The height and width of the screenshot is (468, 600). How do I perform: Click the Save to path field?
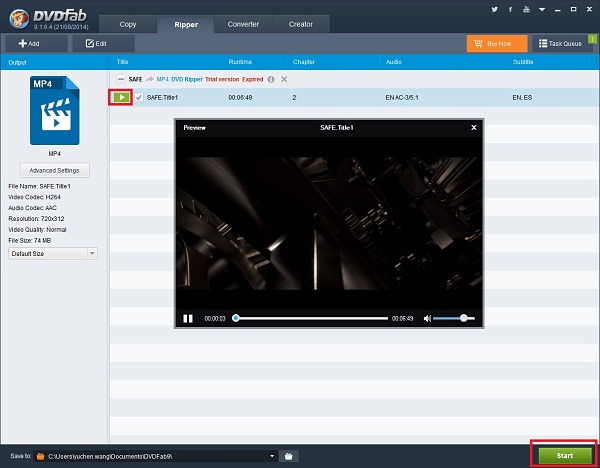(156, 456)
